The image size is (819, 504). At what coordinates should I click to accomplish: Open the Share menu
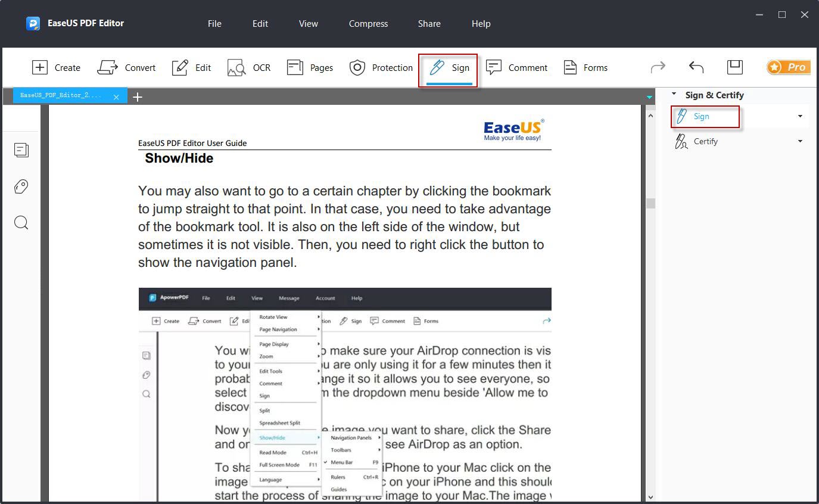coord(429,24)
